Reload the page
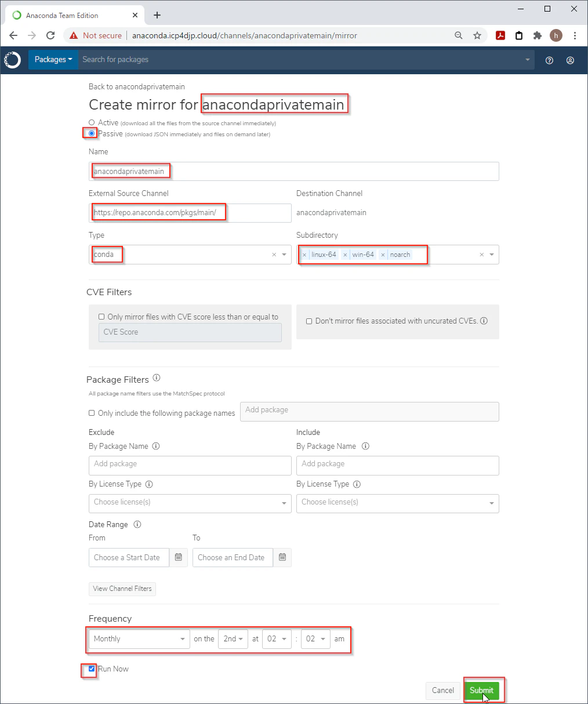Image resolution: width=588 pixels, height=704 pixels. coord(50,35)
